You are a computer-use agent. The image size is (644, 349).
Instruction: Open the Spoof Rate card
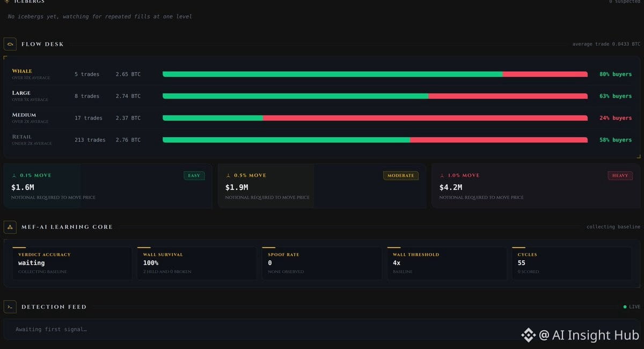click(322, 263)
